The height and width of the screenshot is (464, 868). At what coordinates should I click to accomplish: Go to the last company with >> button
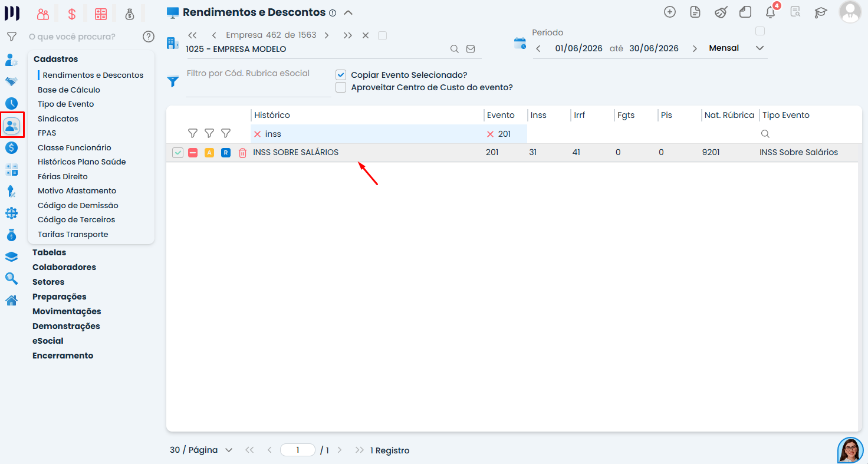point(348,35)
